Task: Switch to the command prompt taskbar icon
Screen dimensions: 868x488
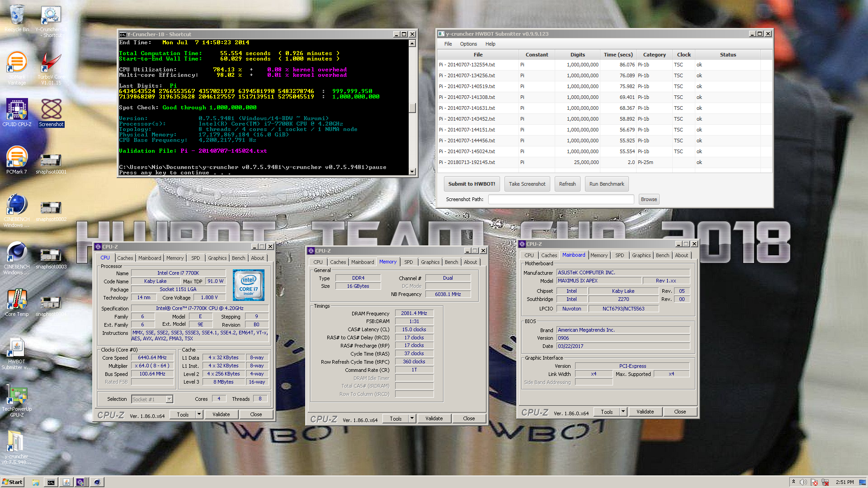Action: pyautogui.click(x=51, y=482)
